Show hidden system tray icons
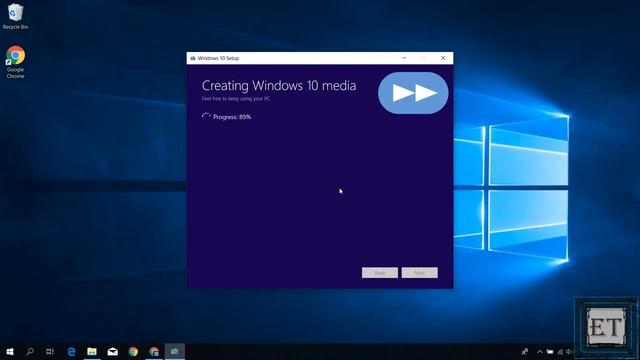640x360 pixels. click(x=540, y=351)
